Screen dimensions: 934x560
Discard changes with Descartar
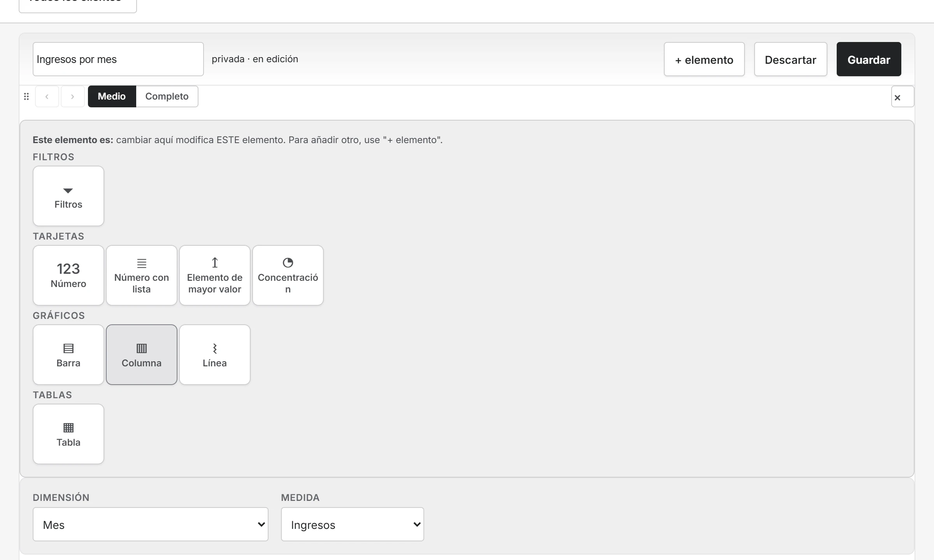pos(791,59)
